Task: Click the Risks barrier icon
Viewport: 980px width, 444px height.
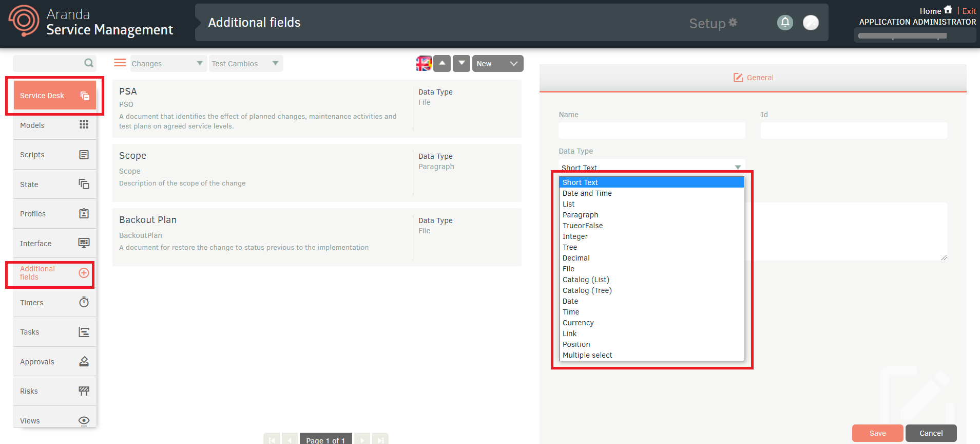Action: click(84, 391)
